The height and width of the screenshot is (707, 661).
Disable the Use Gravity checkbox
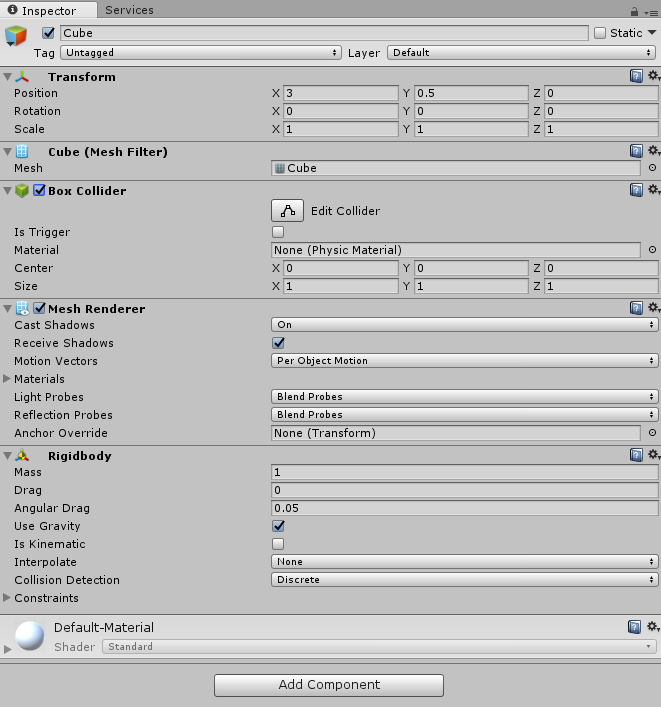click(x=278, y=526)
